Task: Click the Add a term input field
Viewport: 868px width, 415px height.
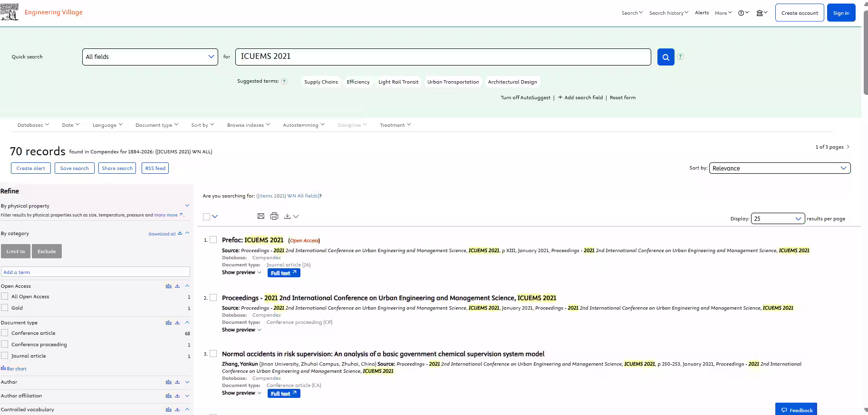Action: click(96, 272)
